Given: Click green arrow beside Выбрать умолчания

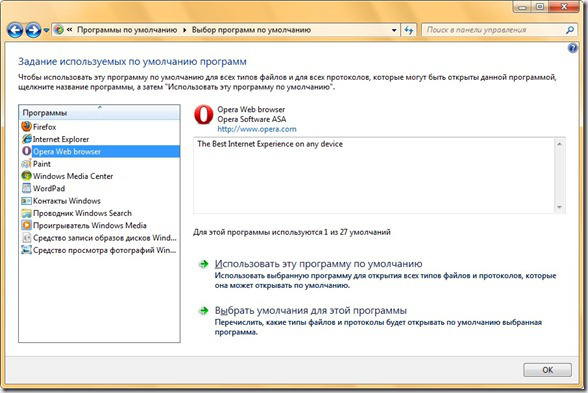Looking at the screenshot, I should coord(204,310).
